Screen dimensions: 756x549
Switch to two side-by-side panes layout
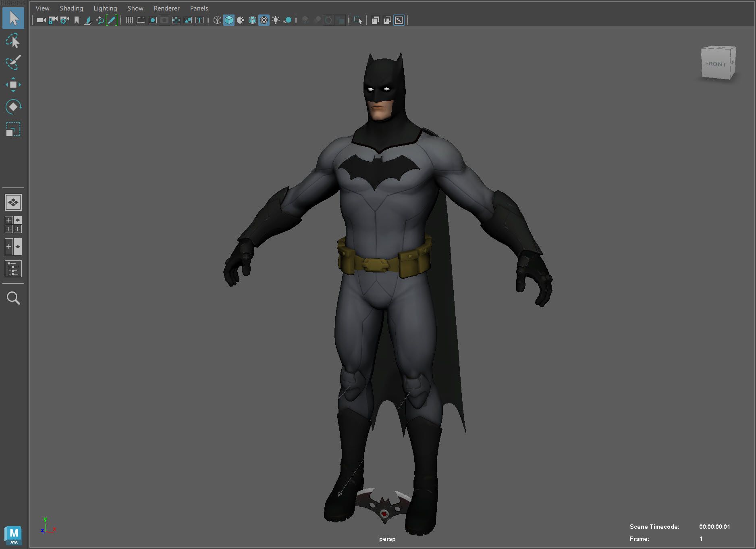tap(13, 247)
